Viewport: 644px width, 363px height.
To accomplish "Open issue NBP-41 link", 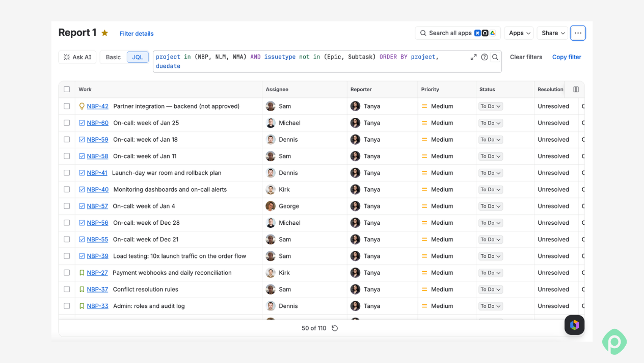I will point(97,173).
